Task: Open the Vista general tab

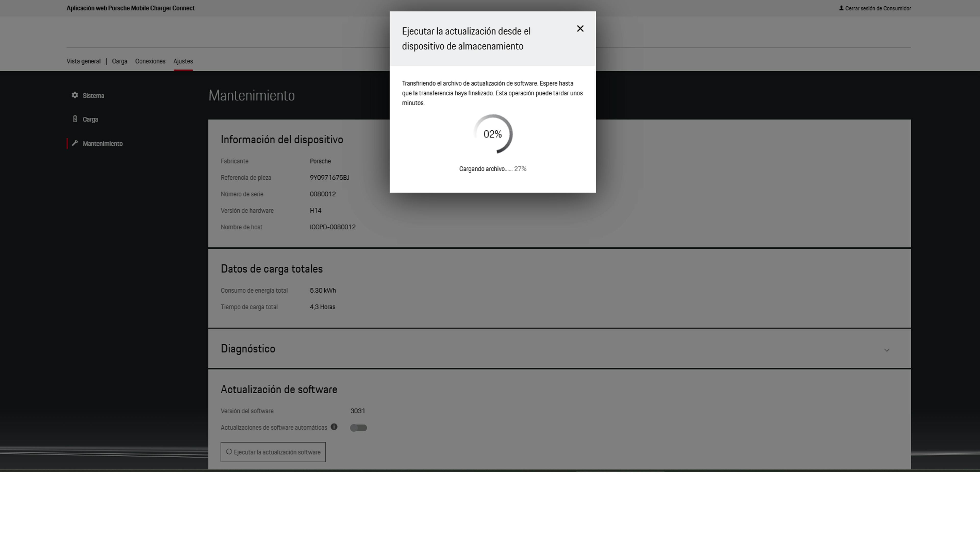Action: tap(83, 61)
